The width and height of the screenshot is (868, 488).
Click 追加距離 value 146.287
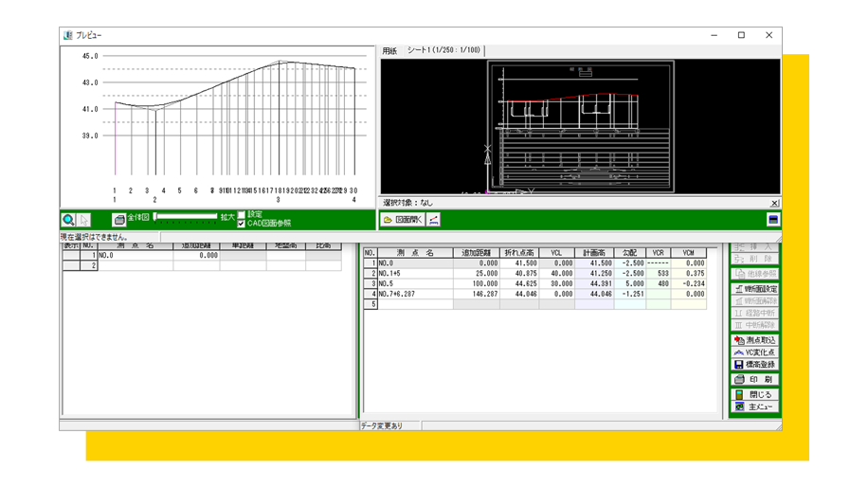click(x=476, y=294)
